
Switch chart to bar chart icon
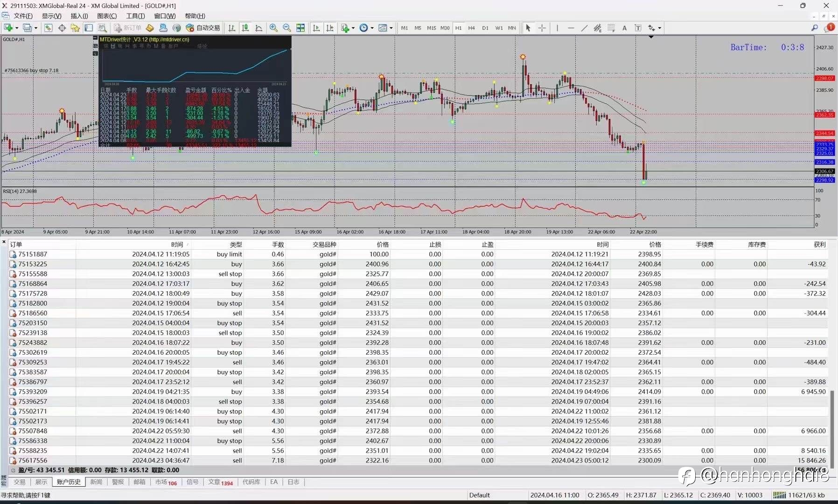coord(232,28)
